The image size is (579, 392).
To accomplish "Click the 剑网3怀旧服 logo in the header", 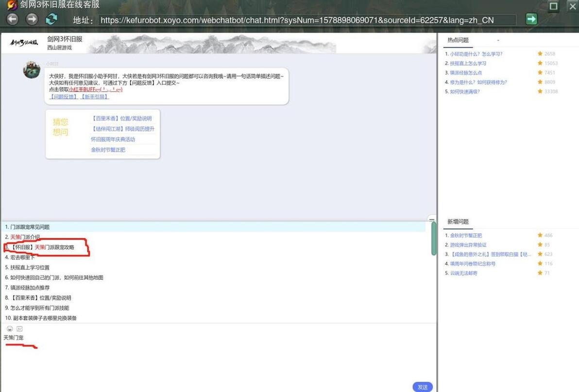I will click(24, 42).
